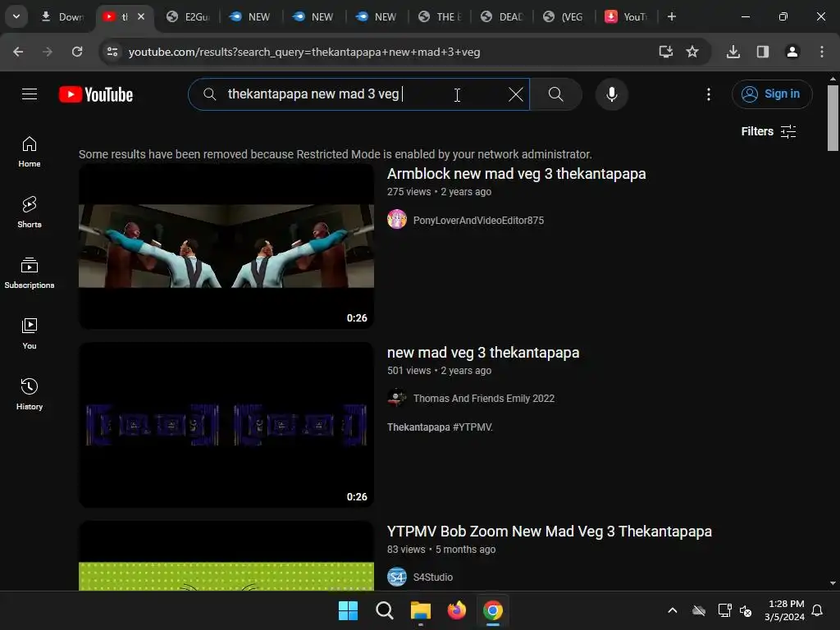Screen dimensions: 840x630
Task: Open the S4Studio channel avatar
Action: tap(397, 577)
